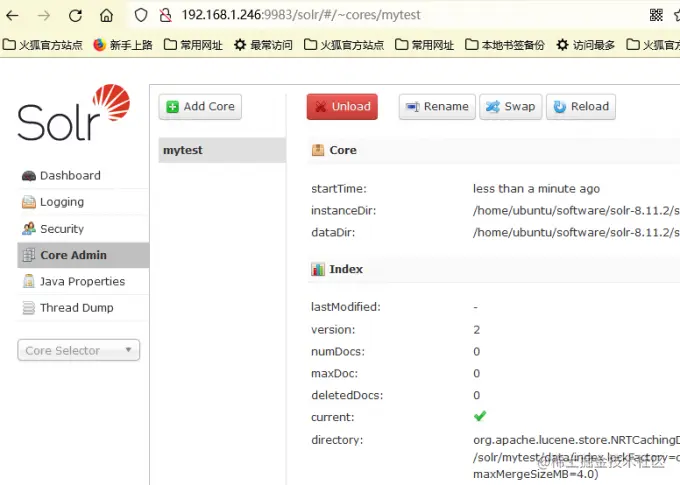Open the QR code icon in address bar
This screenshot has height=485, width=680.
656,15
